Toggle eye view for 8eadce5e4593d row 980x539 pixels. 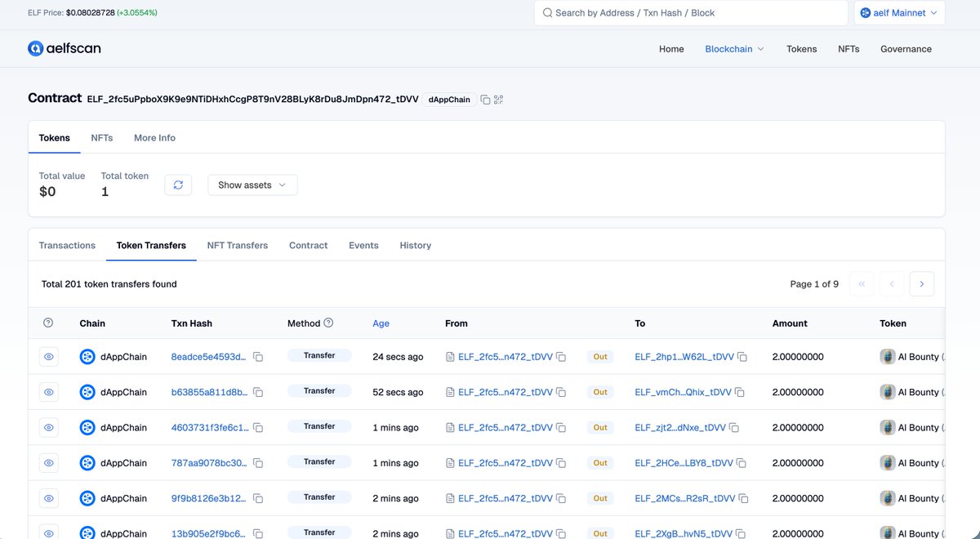coord(49,357)
